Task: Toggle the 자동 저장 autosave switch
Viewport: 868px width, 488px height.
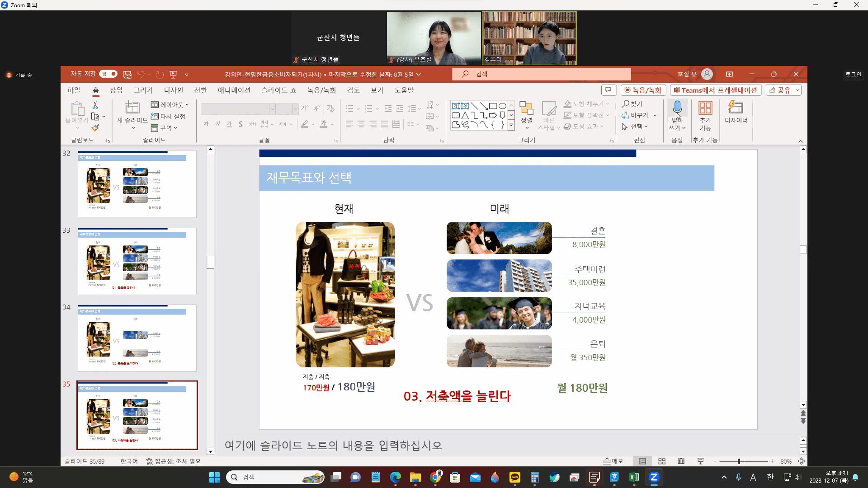Action: pos(108,74)
